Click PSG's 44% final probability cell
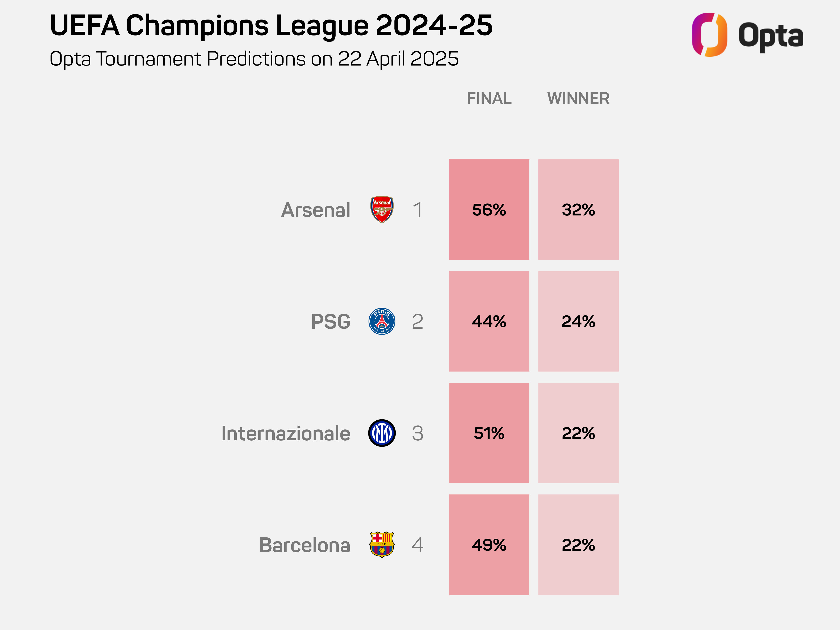 click(489, 321)
